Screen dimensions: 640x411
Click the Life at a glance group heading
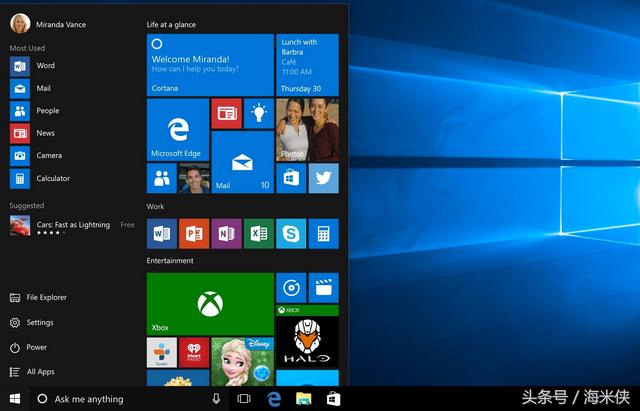171,24
